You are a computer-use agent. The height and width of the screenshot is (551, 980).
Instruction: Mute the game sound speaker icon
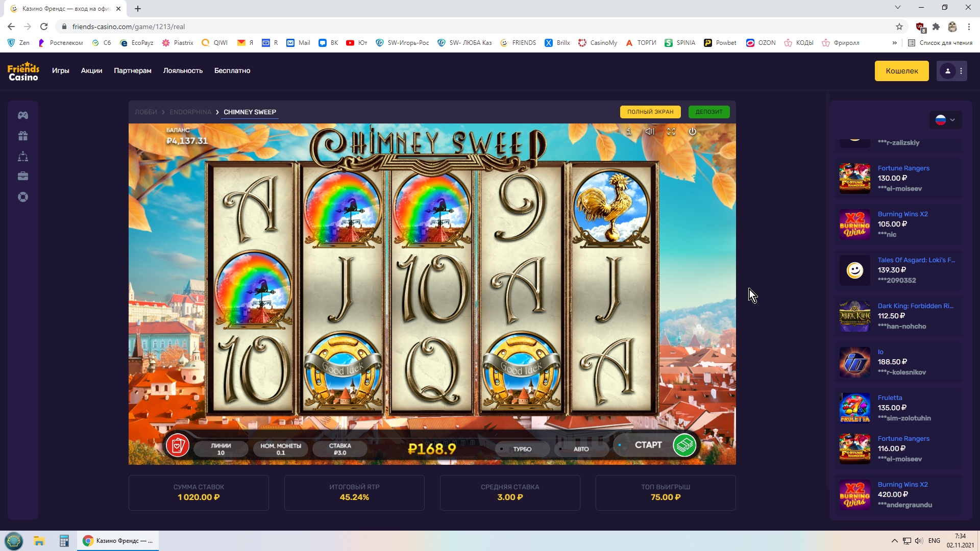pyautogui.click(x=650, y=132)
